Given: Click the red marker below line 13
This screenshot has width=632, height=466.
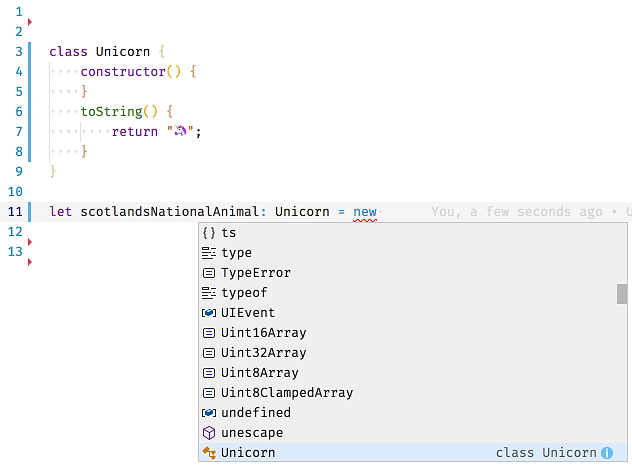Looking at the screenshot, I should (30, 262).
